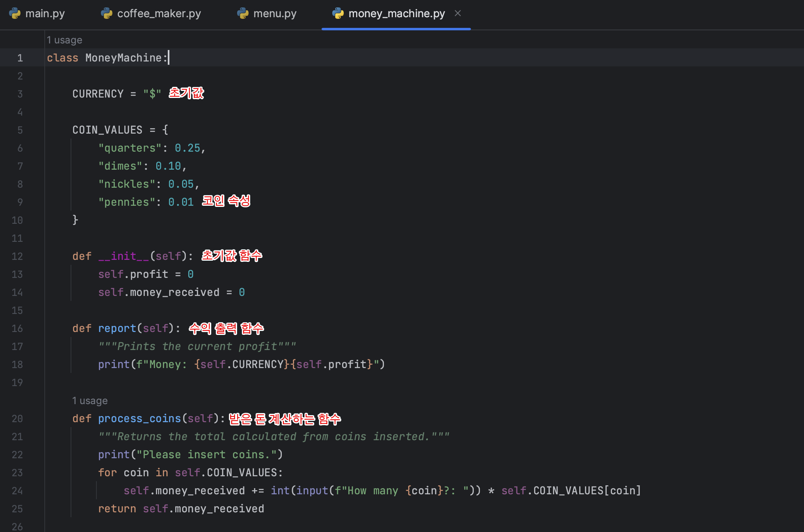Click the "$" string literal
This screenshot has height=532, width=804.
pyautogui.click(x=152, y=94)
